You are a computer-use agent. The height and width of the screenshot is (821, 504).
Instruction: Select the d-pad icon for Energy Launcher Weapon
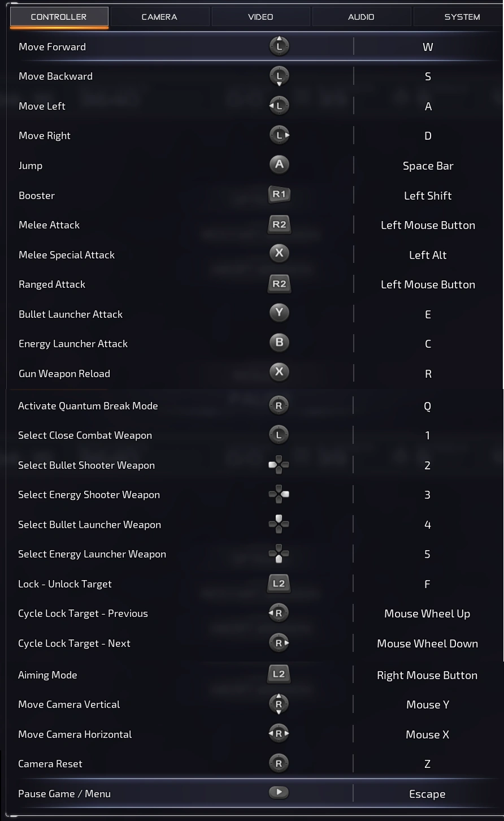point(279,554)
